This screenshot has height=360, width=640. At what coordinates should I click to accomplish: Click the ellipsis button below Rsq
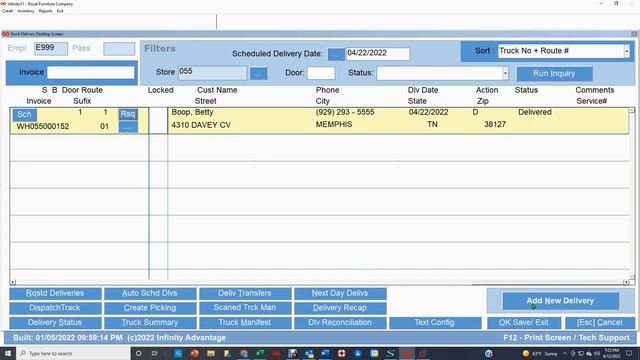point(128,127)
